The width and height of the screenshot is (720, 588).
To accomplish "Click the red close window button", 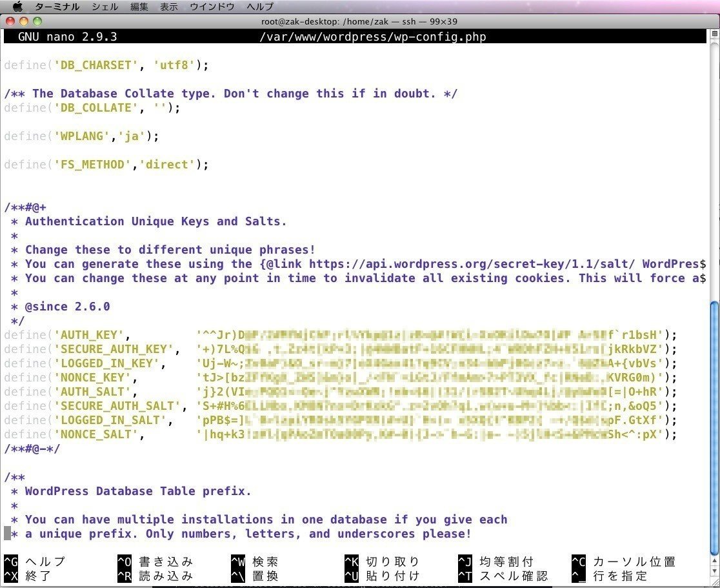I will [10, 21].
